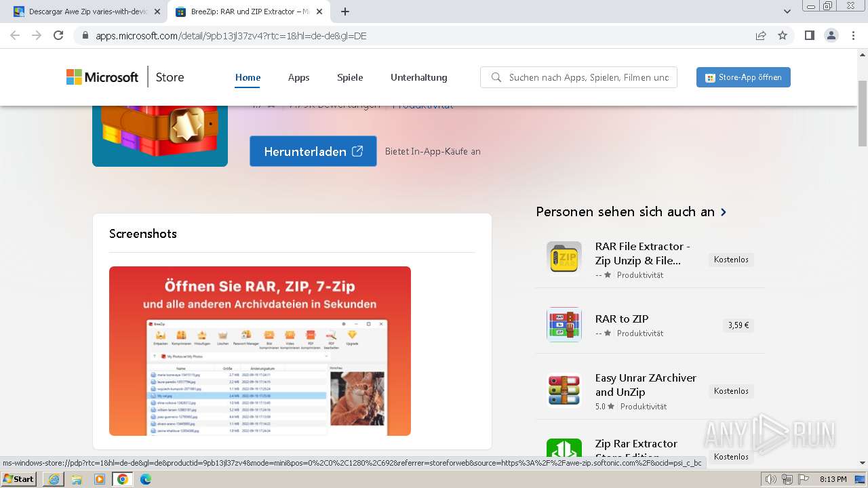Go back with browser back arrow

click(15, 35)
